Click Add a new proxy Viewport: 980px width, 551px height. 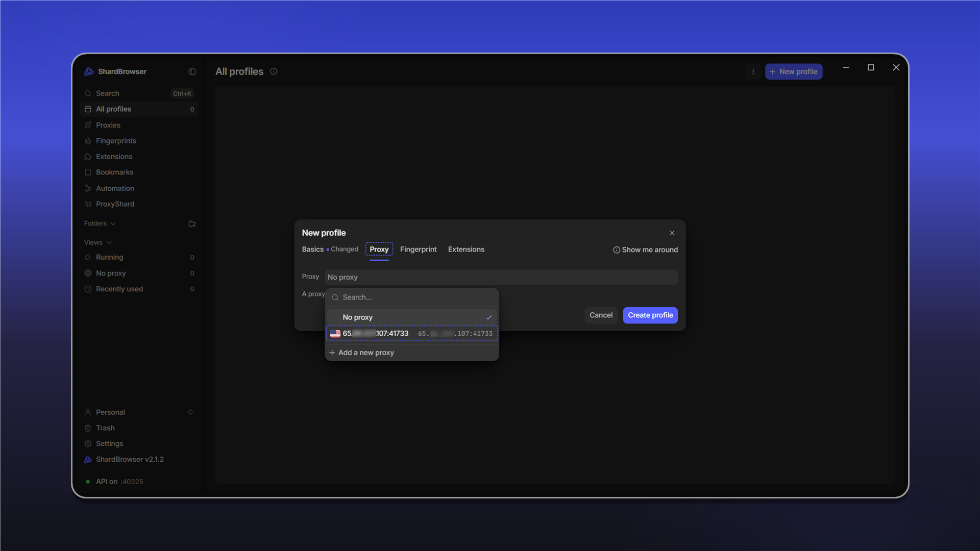412,353
